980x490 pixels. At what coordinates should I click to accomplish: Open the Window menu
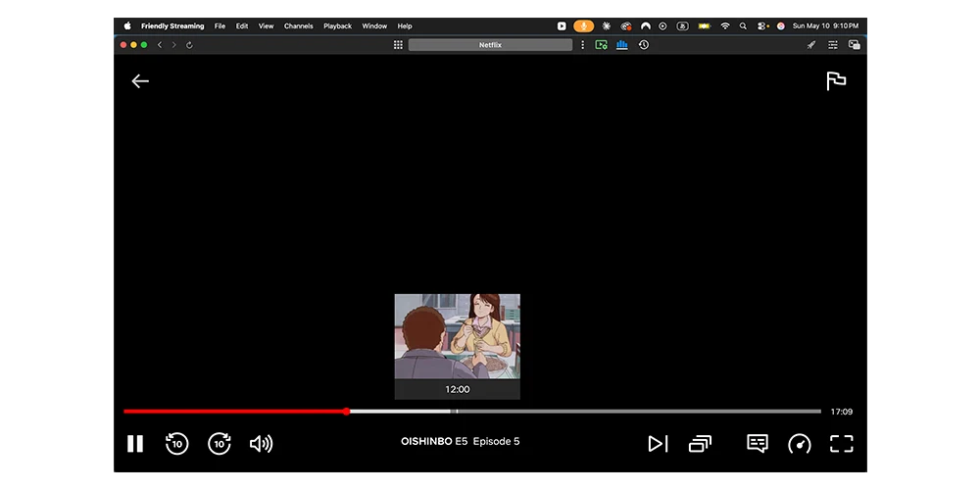click(x=374, y=26)
